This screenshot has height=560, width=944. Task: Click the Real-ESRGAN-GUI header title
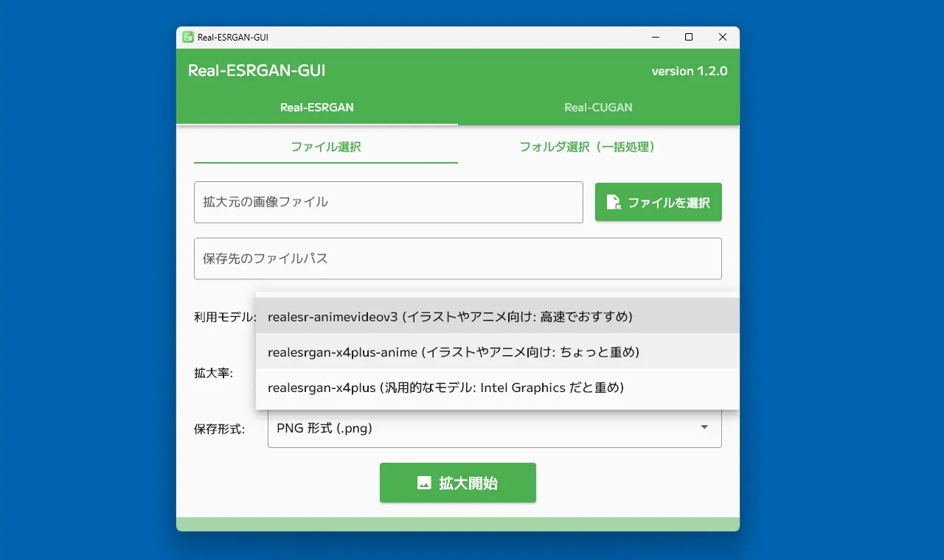tap(257, 71)
